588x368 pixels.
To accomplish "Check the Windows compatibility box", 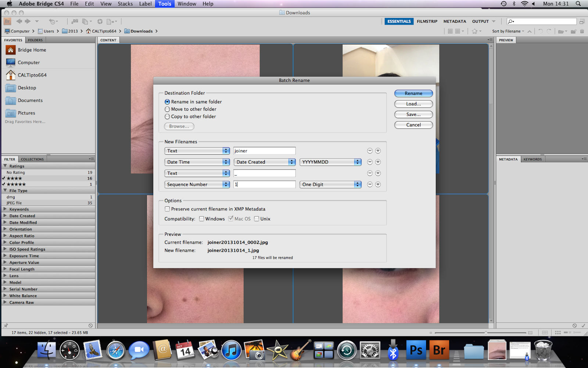I will click(x=201, y=219).
